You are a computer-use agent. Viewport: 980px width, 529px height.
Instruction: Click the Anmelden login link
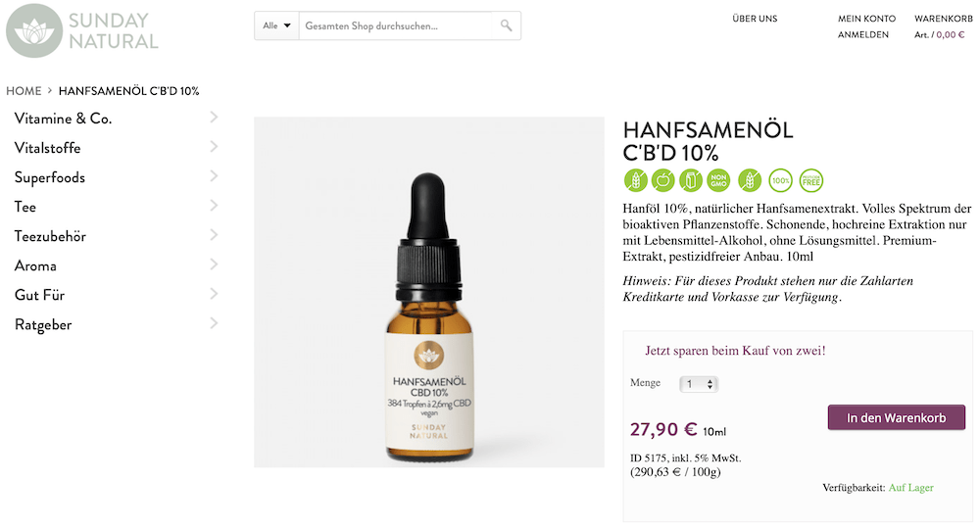tap(863, 35)
